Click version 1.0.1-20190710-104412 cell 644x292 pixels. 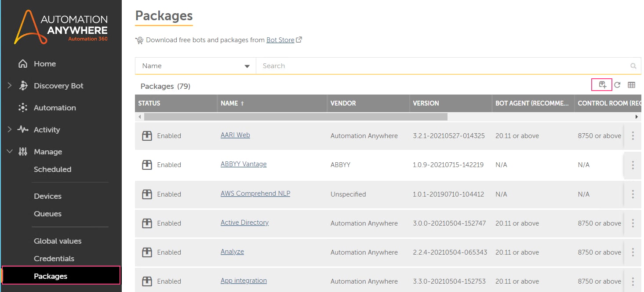[x=448, y=194]
